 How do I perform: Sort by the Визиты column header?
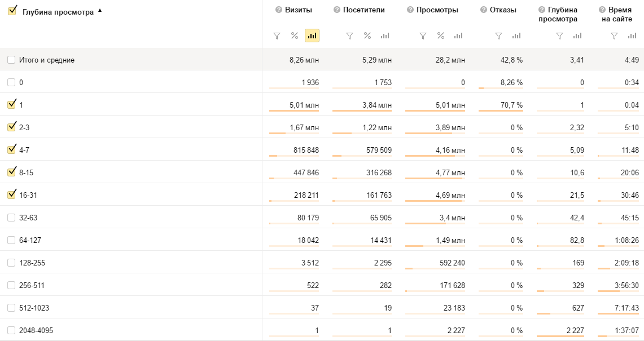(x=298, y=10)
